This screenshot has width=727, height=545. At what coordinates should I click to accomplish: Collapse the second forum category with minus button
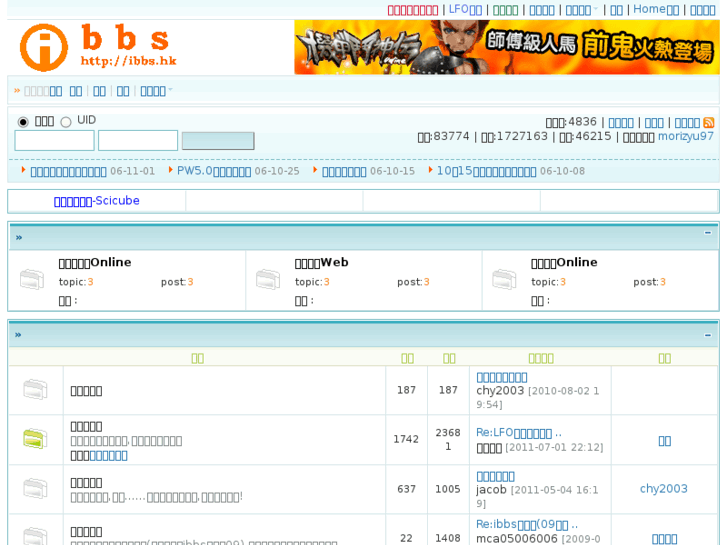[708, 335]
